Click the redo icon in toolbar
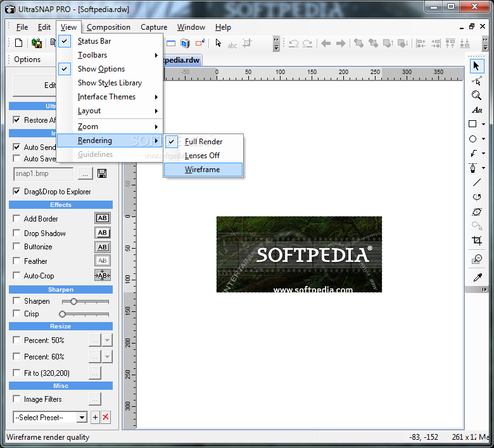494x448 pixels. tap(307, 44)
